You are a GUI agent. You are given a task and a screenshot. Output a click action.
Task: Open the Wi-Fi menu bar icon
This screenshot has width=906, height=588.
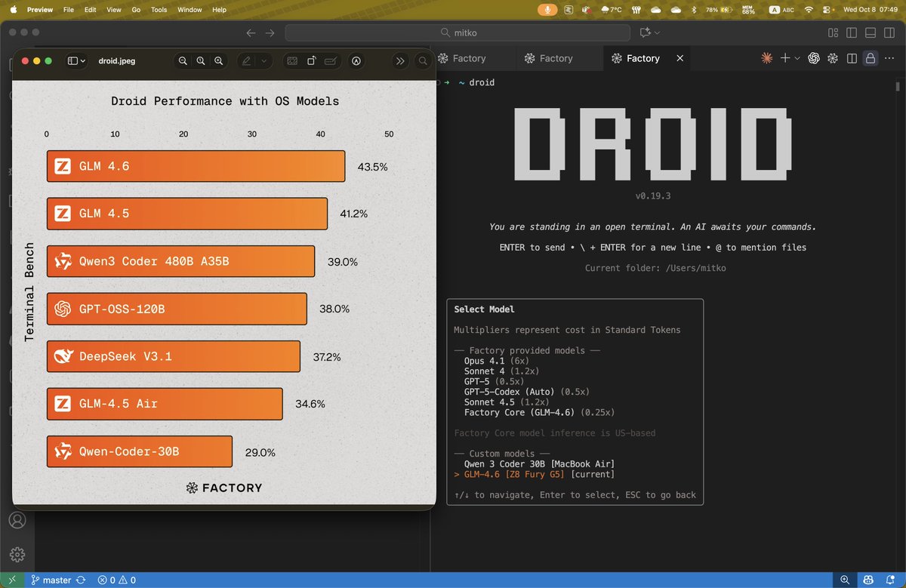click(809, 10)
